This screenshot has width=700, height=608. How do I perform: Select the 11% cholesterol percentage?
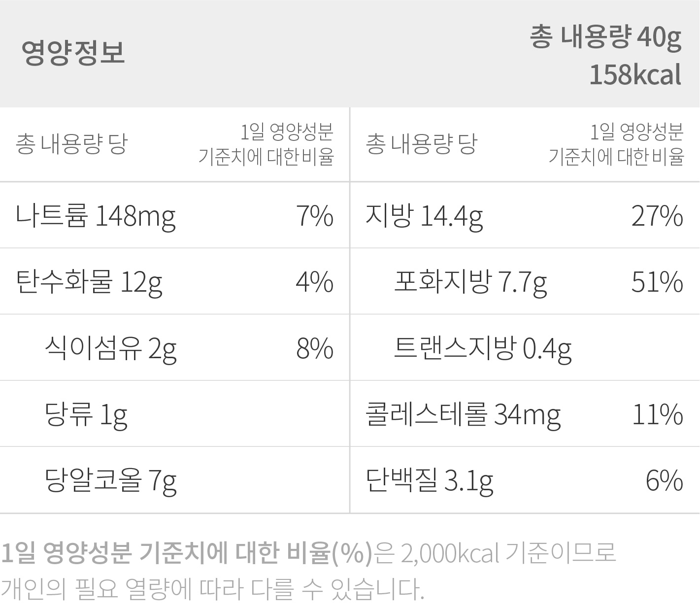[658, 415]
